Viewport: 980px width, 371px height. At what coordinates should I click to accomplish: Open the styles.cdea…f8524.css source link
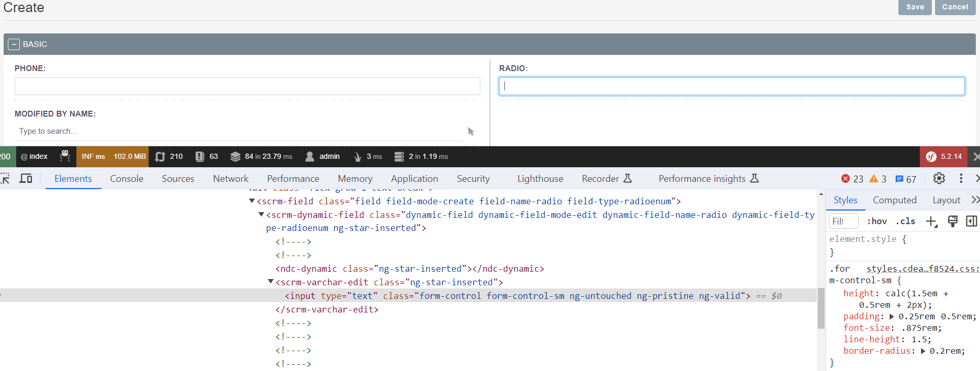pyautogui.click(x=922, y=269)
